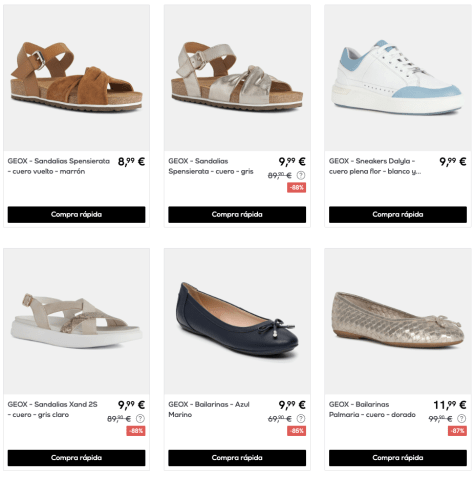Open golden woven Palmaria ballerina image
Viewport: 475px width, 479px height.
[398, 321]
